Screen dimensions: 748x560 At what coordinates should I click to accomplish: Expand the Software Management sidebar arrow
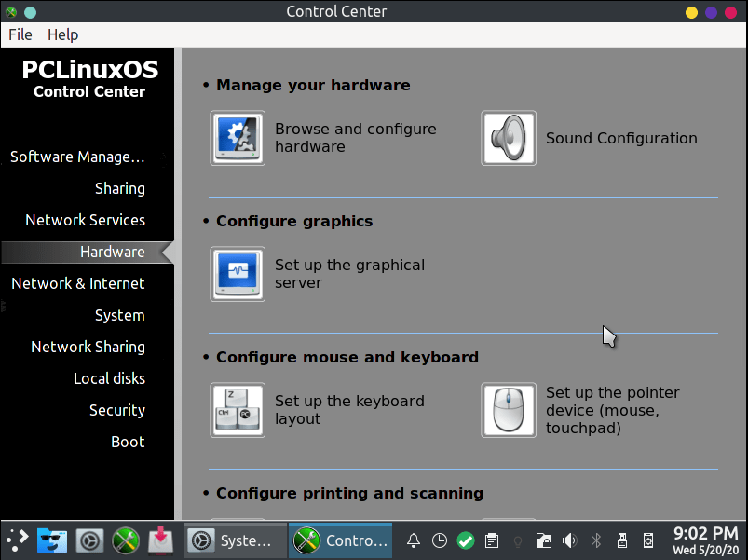tap(165, 157)
